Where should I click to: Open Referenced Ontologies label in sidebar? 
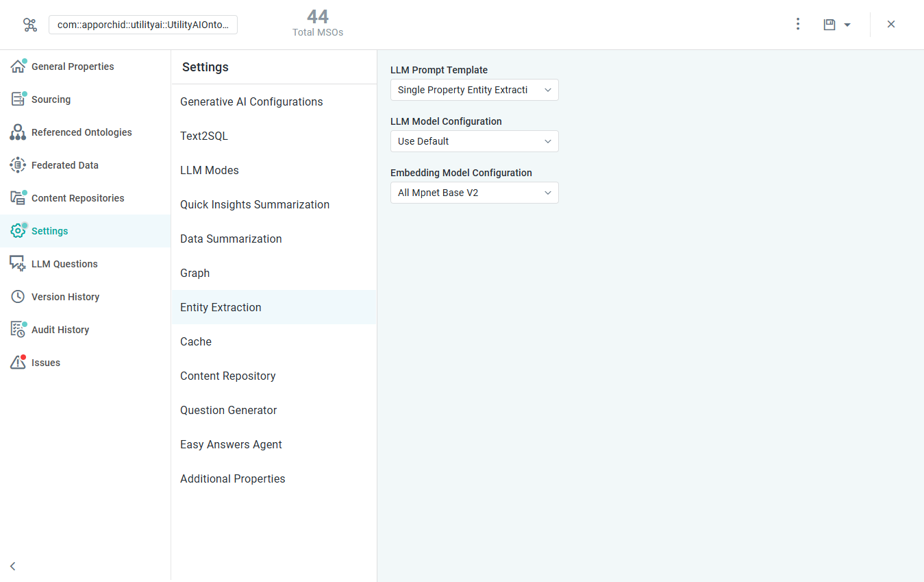(82, 132)
